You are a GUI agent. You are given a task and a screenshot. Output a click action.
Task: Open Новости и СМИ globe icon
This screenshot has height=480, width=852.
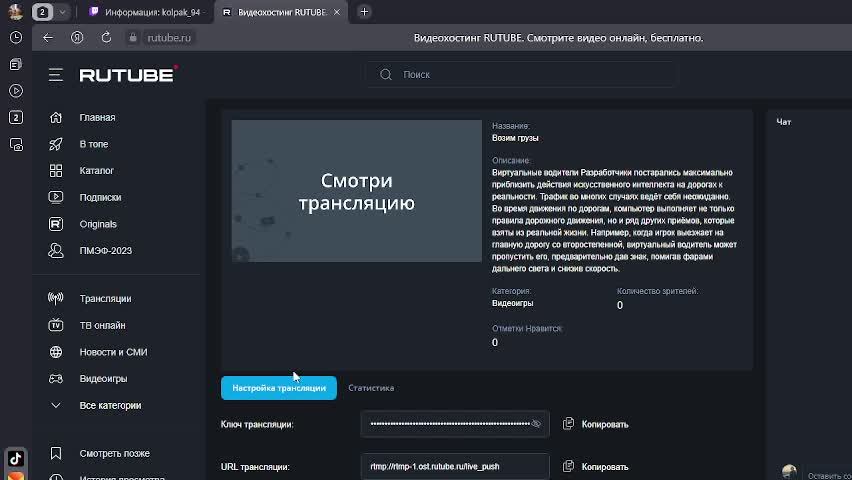pos(55,352)
